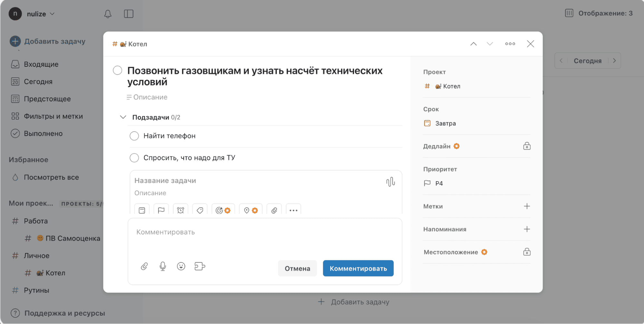Open the emoji picker in comment box
Screen dimensions: 644x324
click(x=181, y=266)
